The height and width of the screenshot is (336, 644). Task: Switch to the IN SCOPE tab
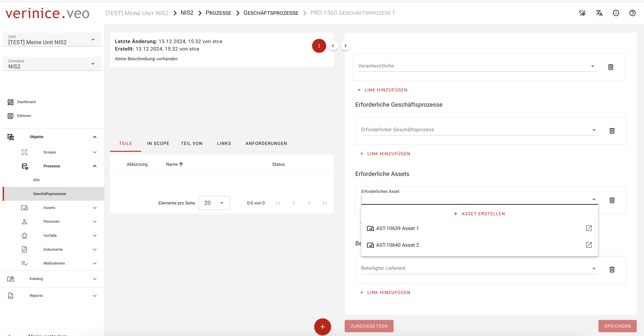[x=158, y=144]
